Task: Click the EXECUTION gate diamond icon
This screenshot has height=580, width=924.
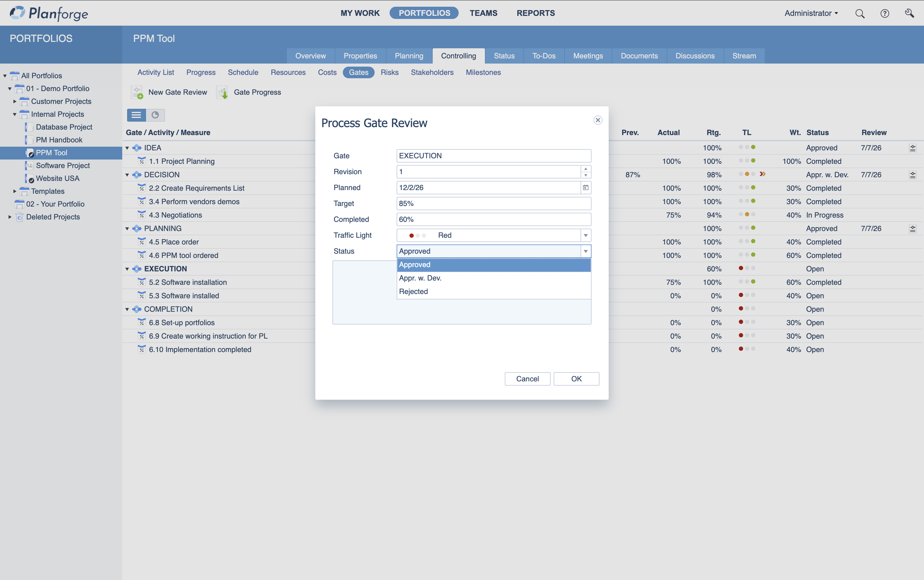Action: (137, 269)
